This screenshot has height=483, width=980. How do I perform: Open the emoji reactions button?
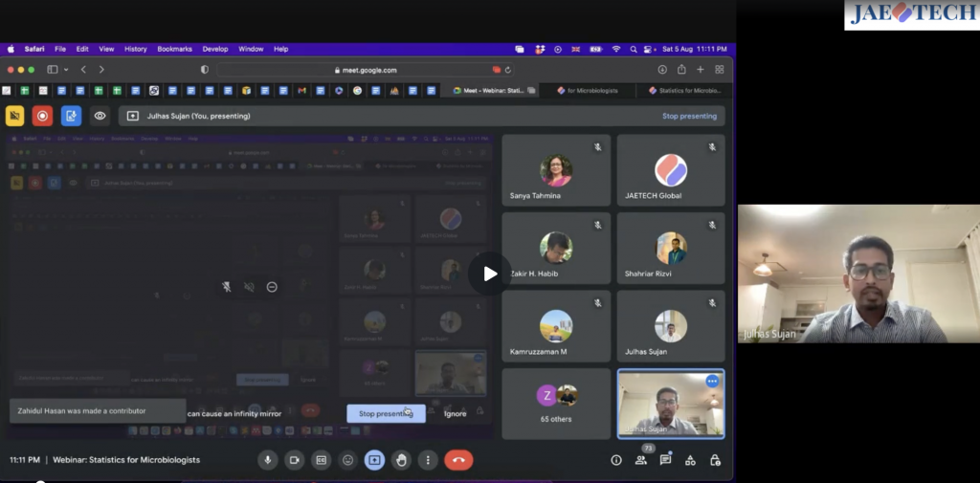tap(347, 460)
